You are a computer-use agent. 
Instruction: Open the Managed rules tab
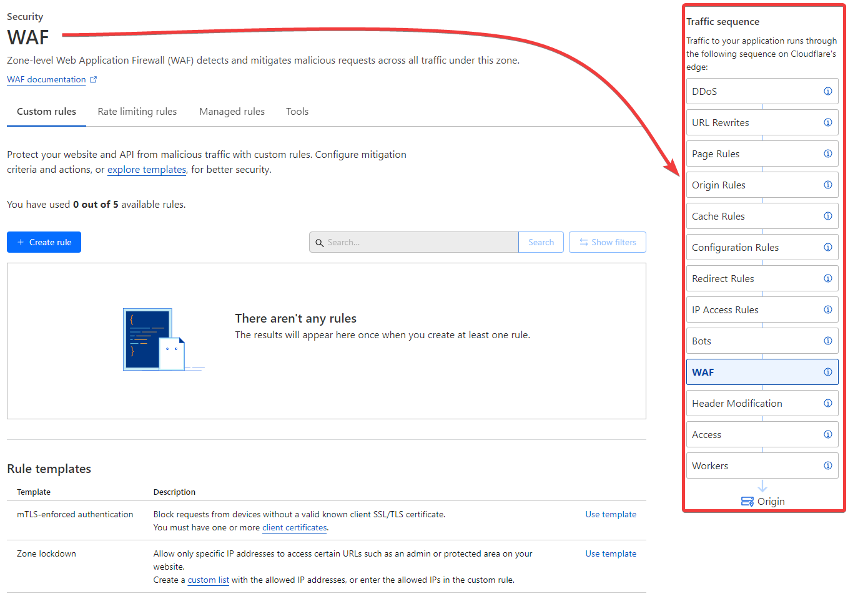coord(232,111)
